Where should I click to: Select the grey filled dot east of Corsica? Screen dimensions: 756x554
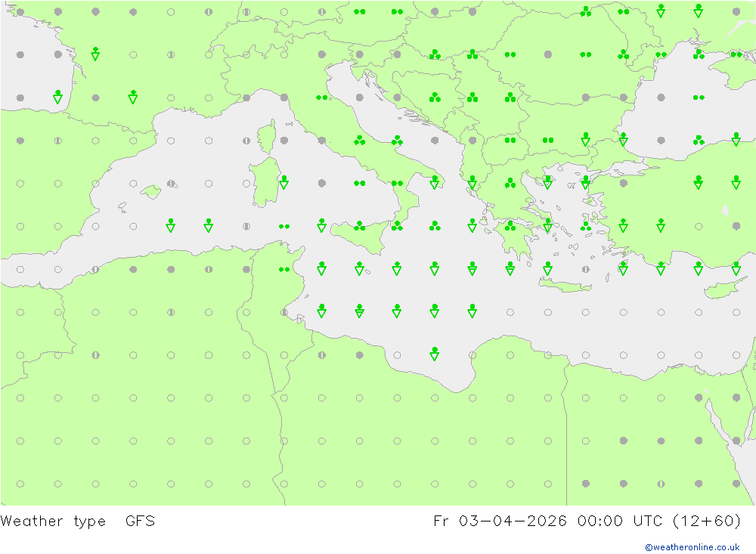284,141
